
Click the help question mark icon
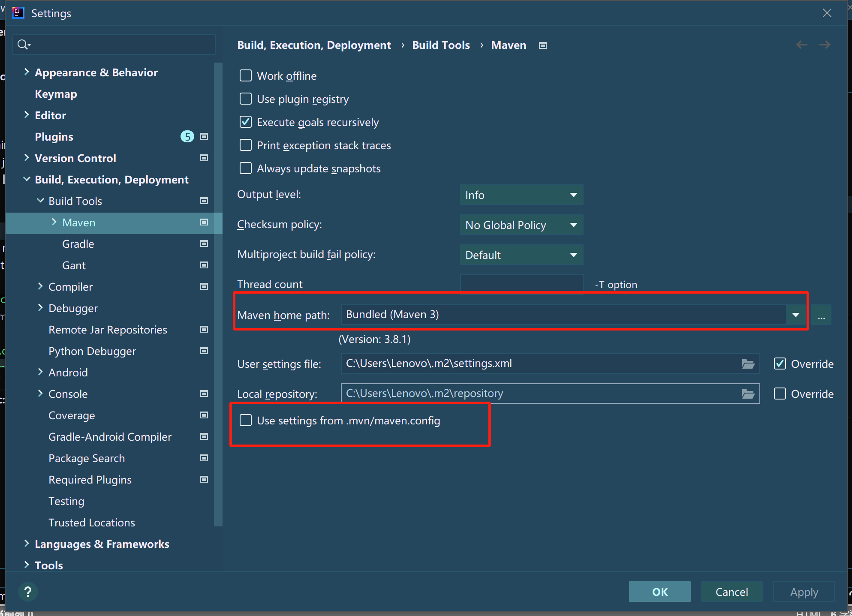click(x=28, y=592)
